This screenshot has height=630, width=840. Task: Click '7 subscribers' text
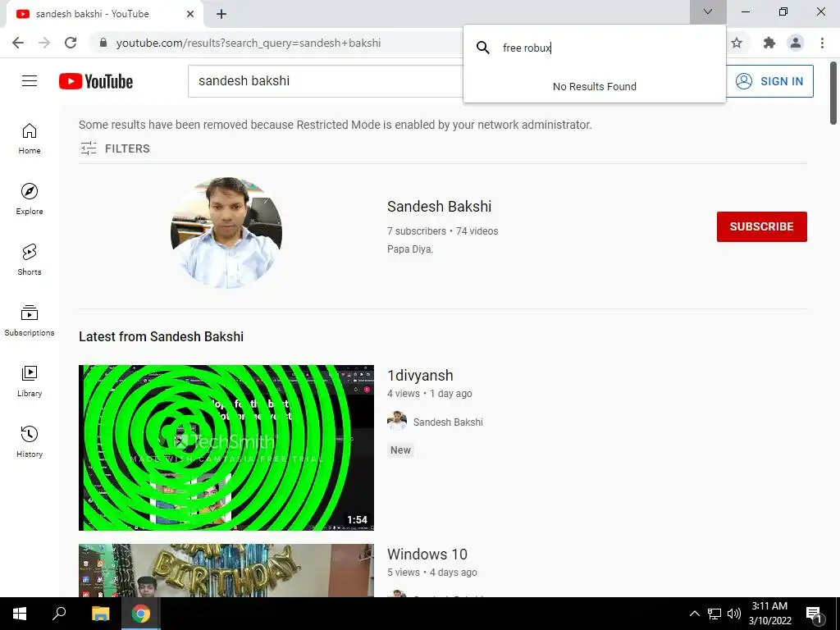point(416,231)
